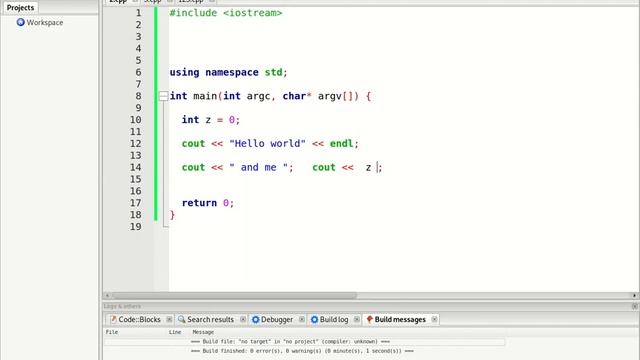This screenshot has height=360, width=640.
Task: Click 'using namespace std;' on line 6
Action: (229, 73)
